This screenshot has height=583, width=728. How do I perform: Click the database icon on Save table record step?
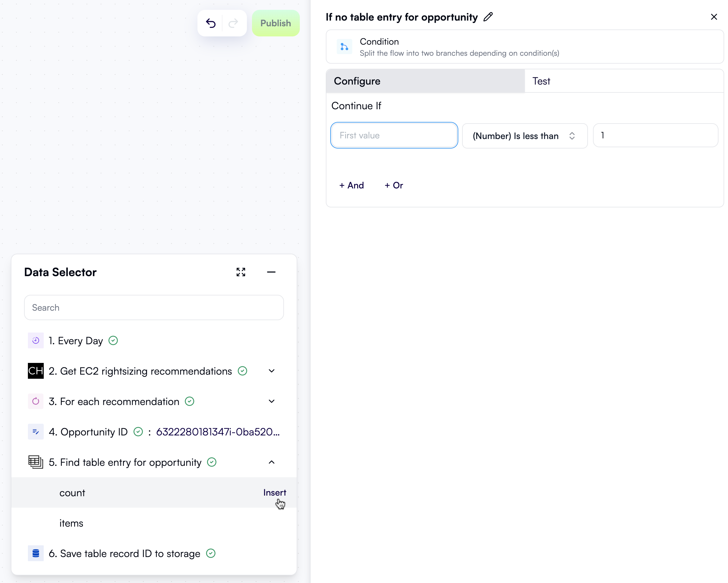tap(35, 553)
